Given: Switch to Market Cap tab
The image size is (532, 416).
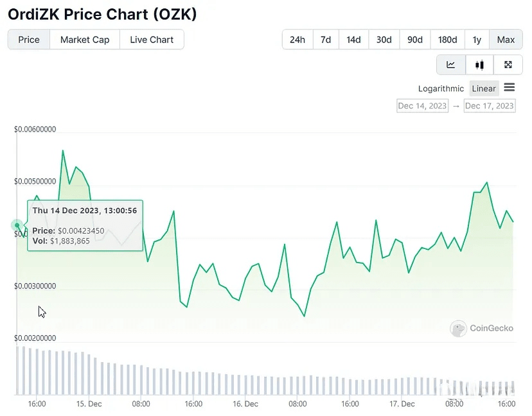Looking at the screenshot, I should click(85, 40).
